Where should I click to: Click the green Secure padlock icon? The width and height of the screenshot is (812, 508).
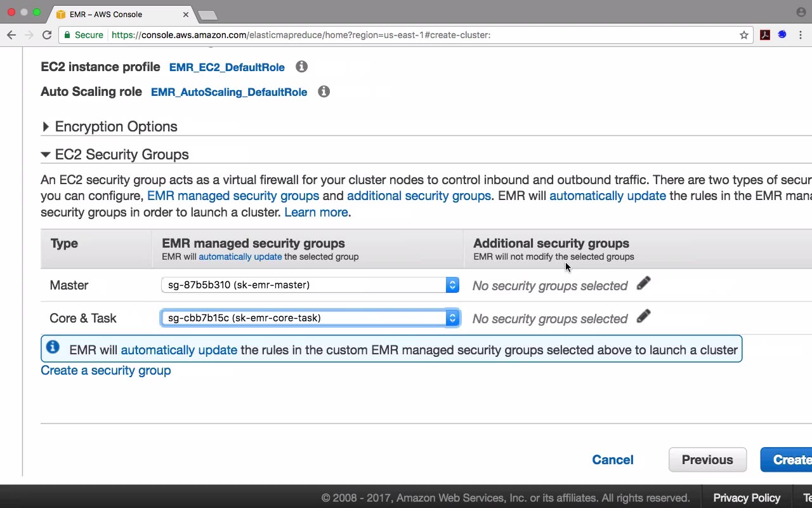[67, 35]
